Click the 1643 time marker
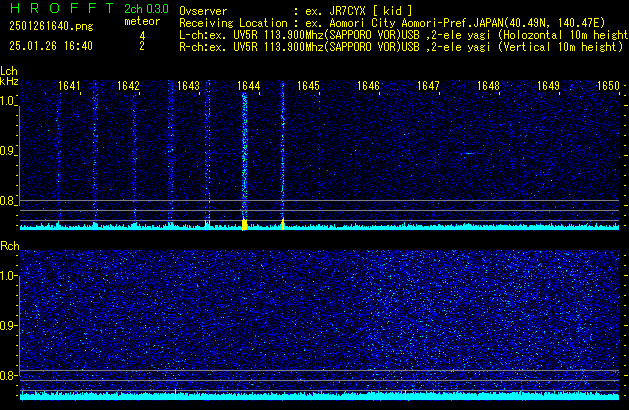Viewport: 629px width, 410px height. tap(188, 86)
